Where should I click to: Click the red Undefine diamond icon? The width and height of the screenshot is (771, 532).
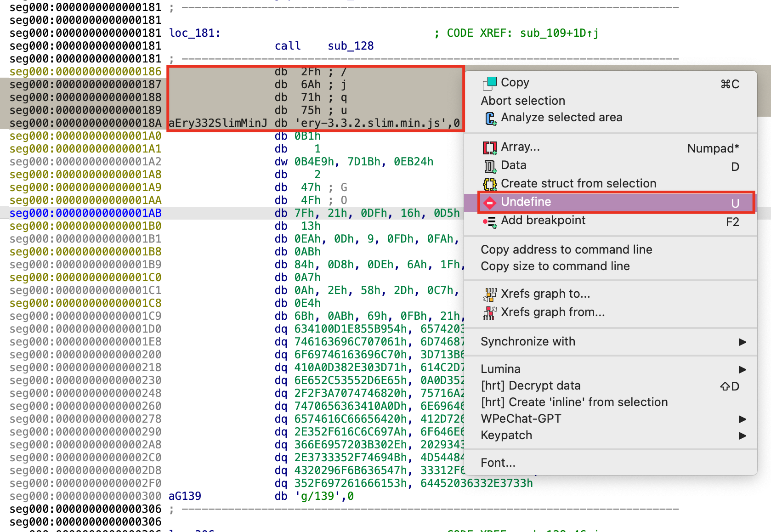coord(490,203)
